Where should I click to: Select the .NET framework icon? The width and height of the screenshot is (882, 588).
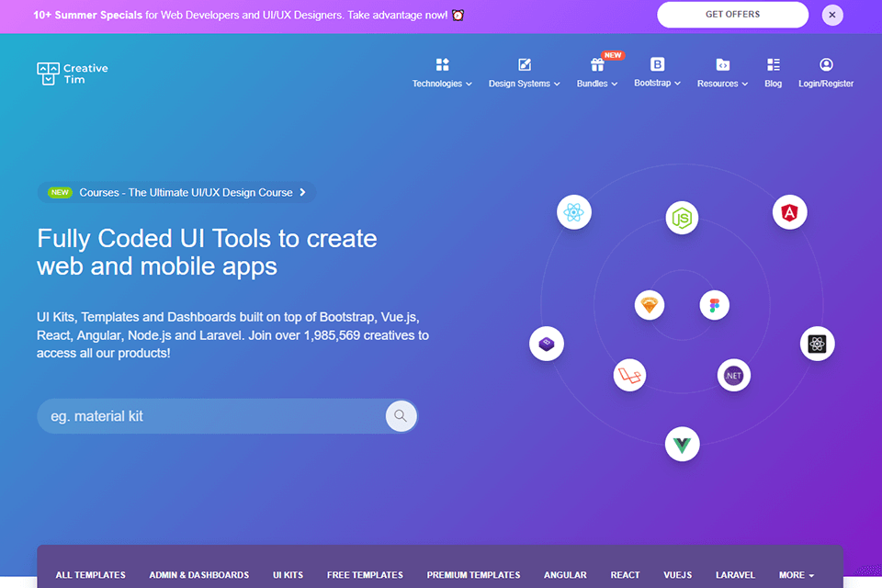(x=734, y=375)
